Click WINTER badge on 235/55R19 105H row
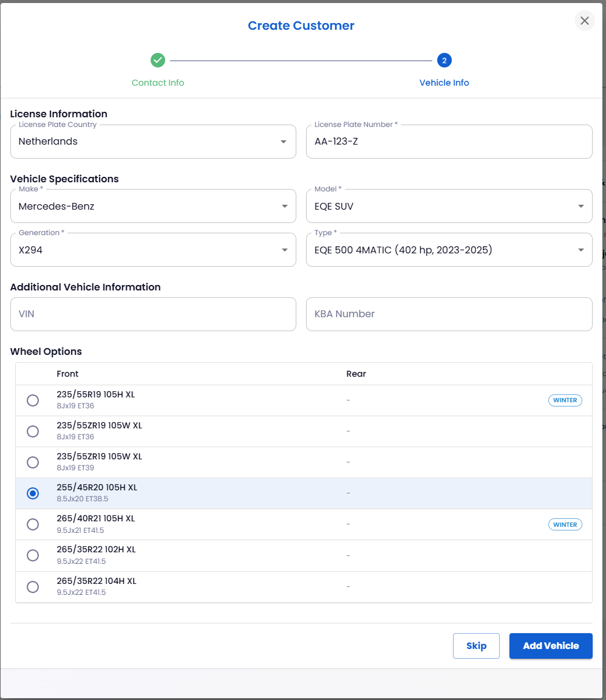 point(565,400)
